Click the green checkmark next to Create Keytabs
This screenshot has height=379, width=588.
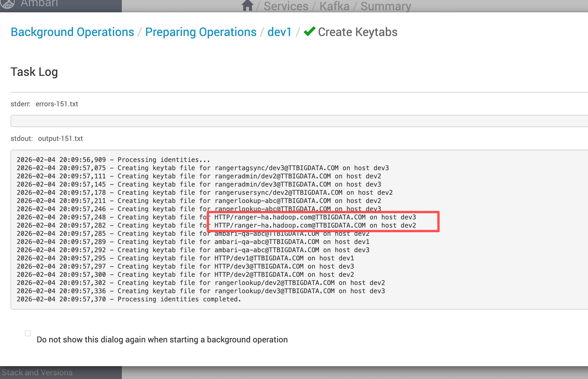click(310, 31)
